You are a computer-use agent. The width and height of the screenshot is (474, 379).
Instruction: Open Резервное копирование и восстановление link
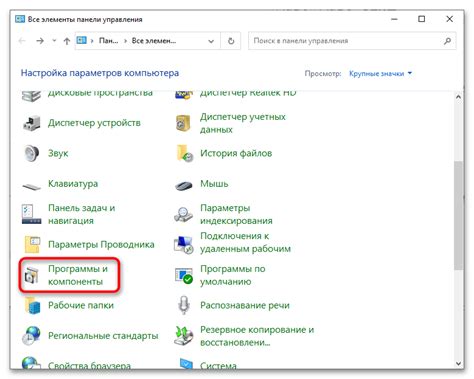pos(257,336)
